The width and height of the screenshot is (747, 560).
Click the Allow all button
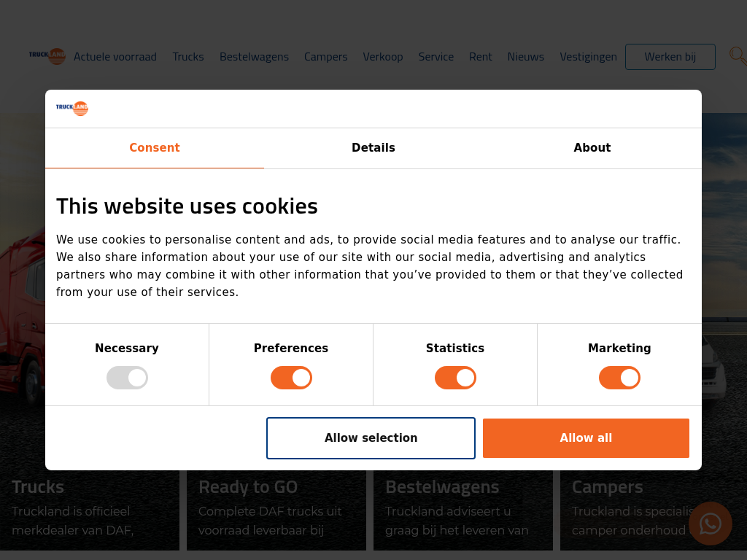point(586,438)
